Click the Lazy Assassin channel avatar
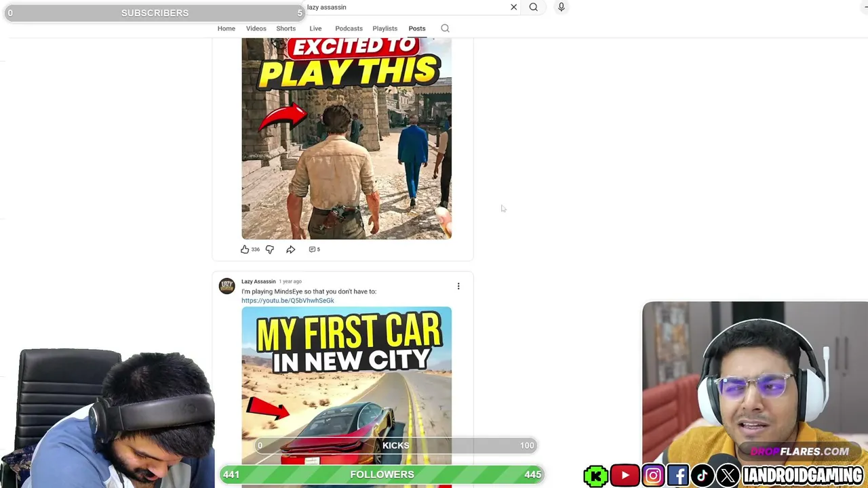 click(x=226, y=285)
